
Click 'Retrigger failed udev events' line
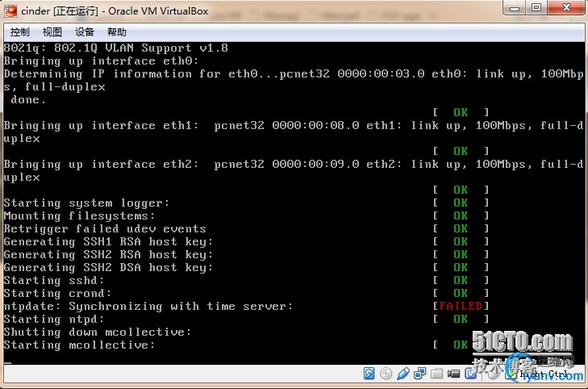click(105, 228)
